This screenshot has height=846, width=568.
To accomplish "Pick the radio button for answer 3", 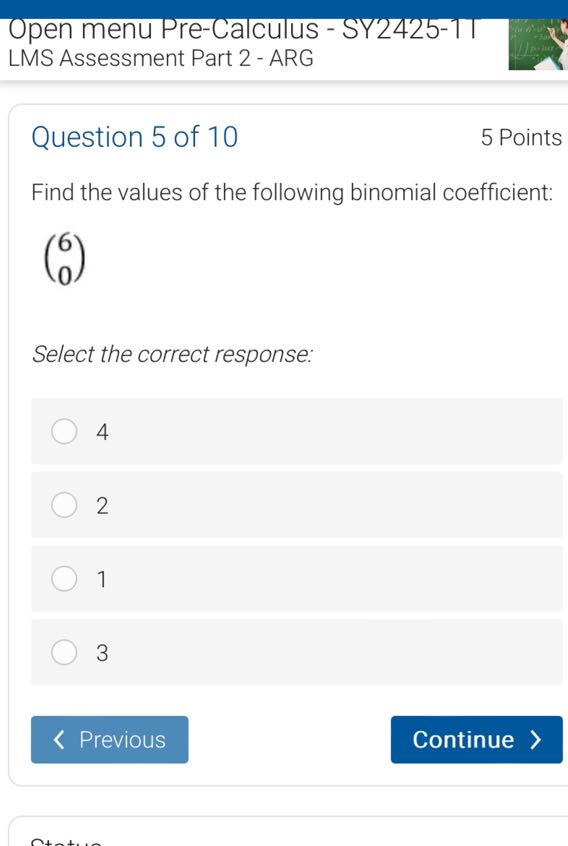I will pos(64,652).
